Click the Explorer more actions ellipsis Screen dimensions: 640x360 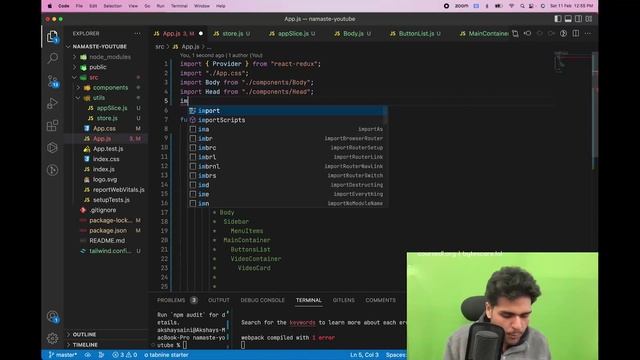[137, 33]
